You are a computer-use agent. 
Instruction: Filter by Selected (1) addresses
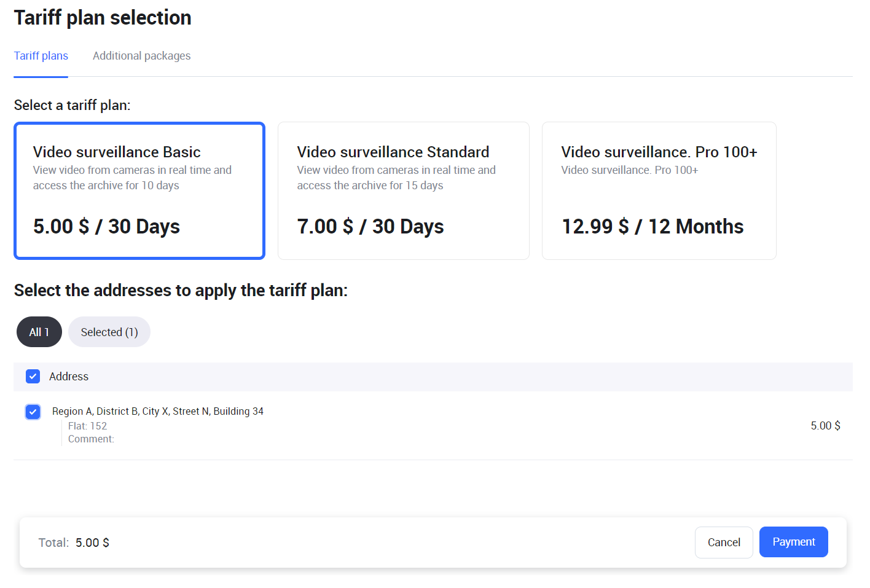[x=109, y=332]
